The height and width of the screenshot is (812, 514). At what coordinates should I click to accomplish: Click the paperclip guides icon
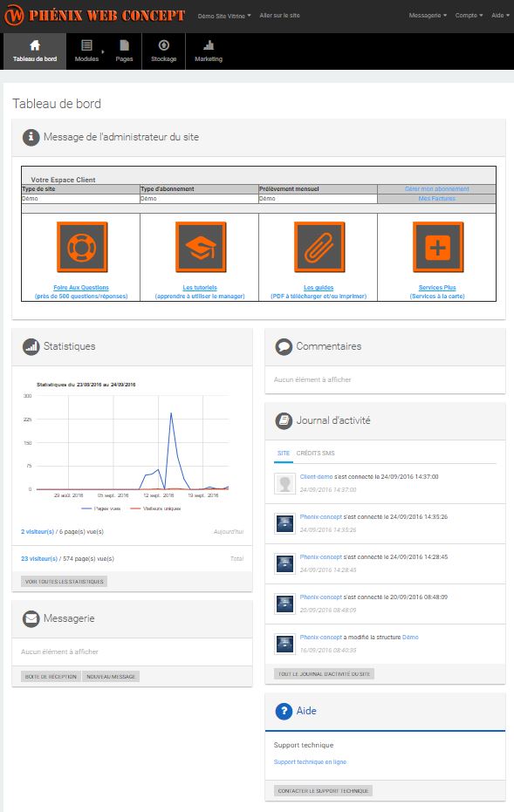[x=319, y=247]
